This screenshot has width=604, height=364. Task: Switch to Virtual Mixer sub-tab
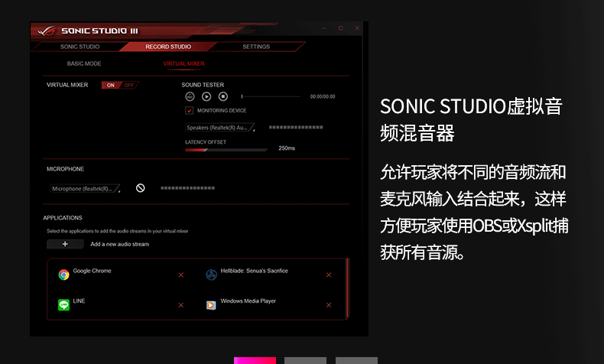coord(183,63)
